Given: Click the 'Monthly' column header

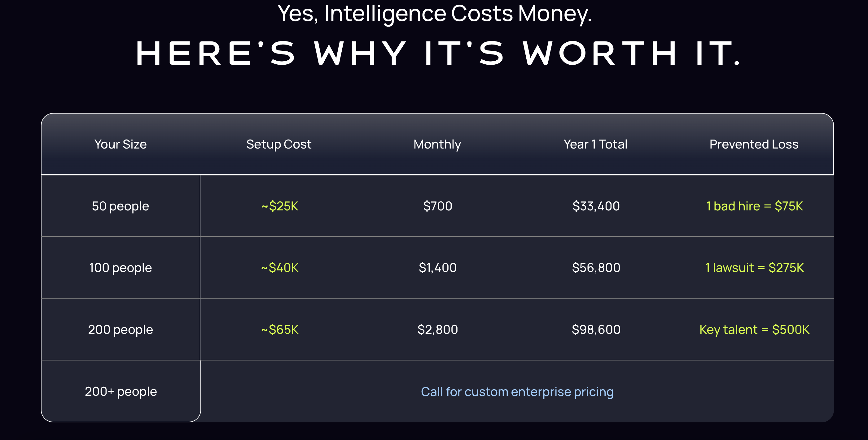Looking at the screenshot, I should point(437,144).
